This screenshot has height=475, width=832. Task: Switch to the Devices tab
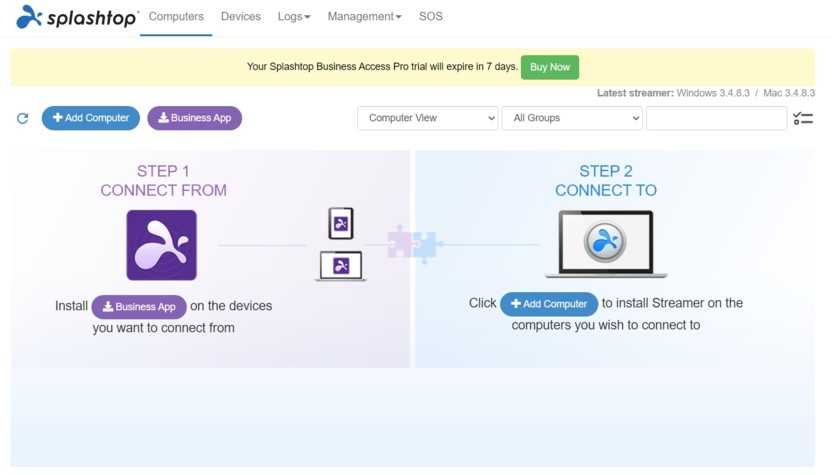(240, 17)
